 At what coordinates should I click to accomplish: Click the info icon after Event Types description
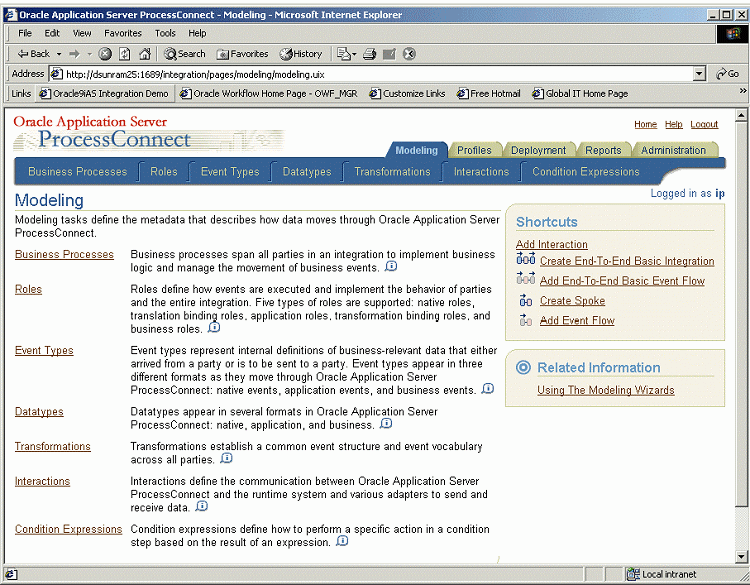(488, 388)
